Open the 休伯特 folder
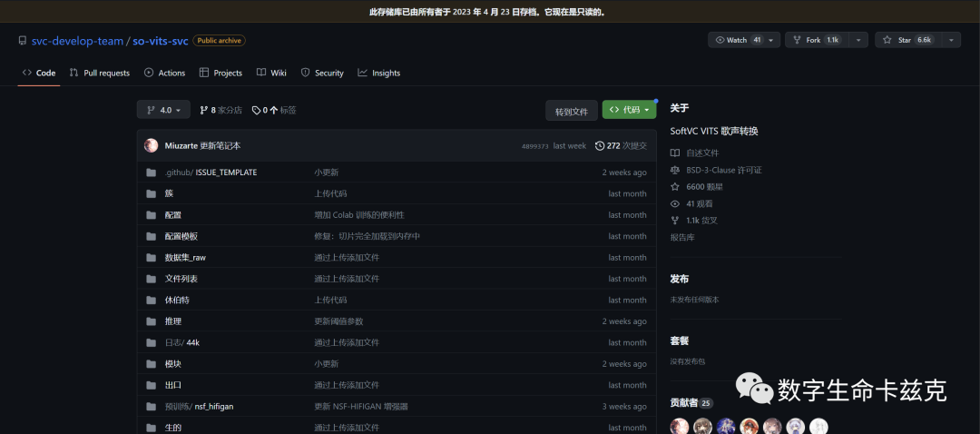This screenshot has height=434, width=980. 177,301
